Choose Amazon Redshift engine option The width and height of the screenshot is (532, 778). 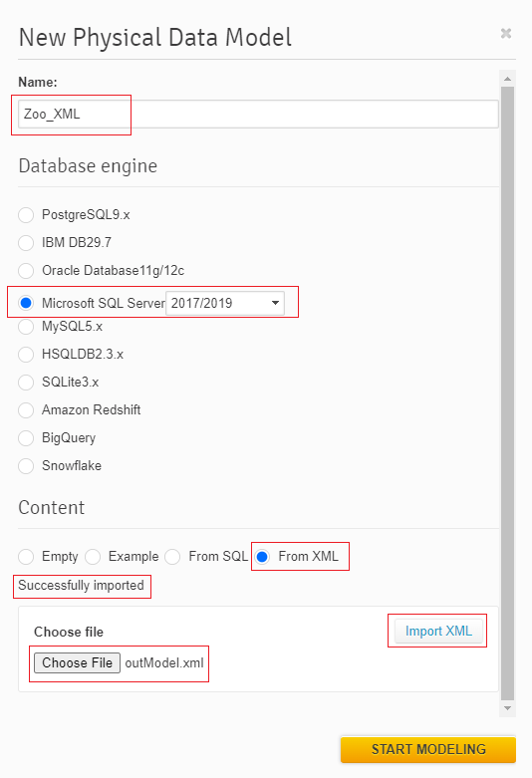coord(26,409)
